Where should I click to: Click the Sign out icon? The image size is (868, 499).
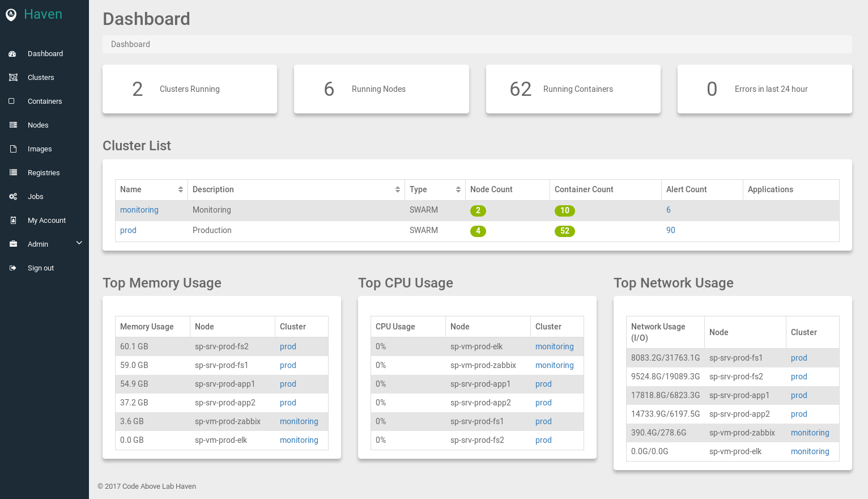pos(13,268)
